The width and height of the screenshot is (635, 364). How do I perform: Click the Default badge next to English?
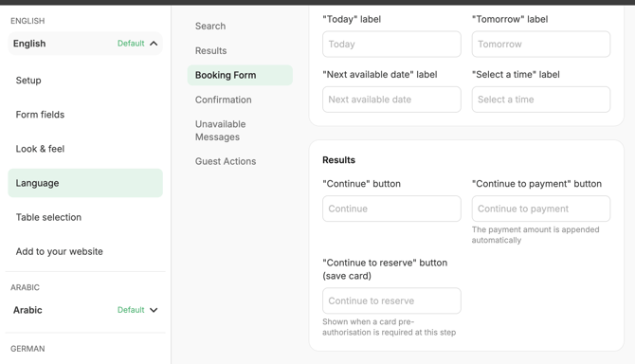[131, 44]
